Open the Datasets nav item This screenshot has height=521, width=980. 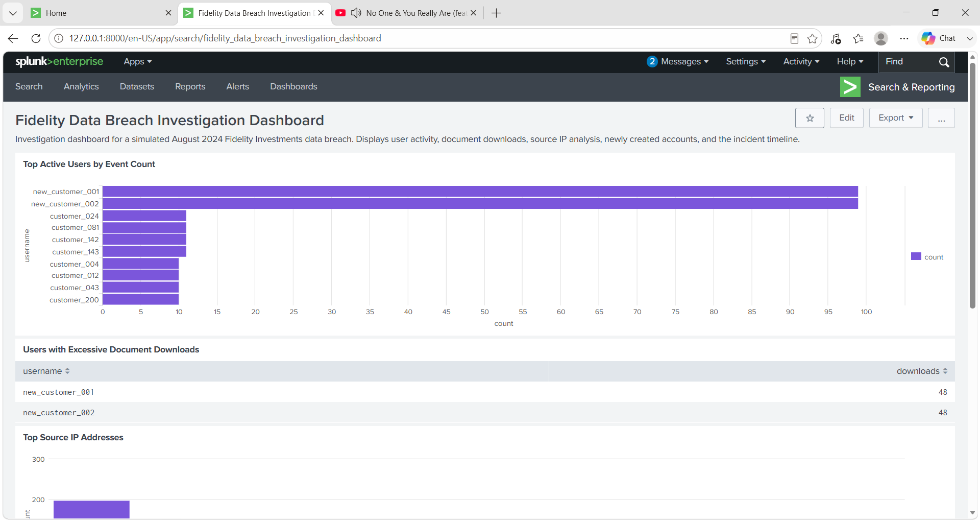[137, 87]
